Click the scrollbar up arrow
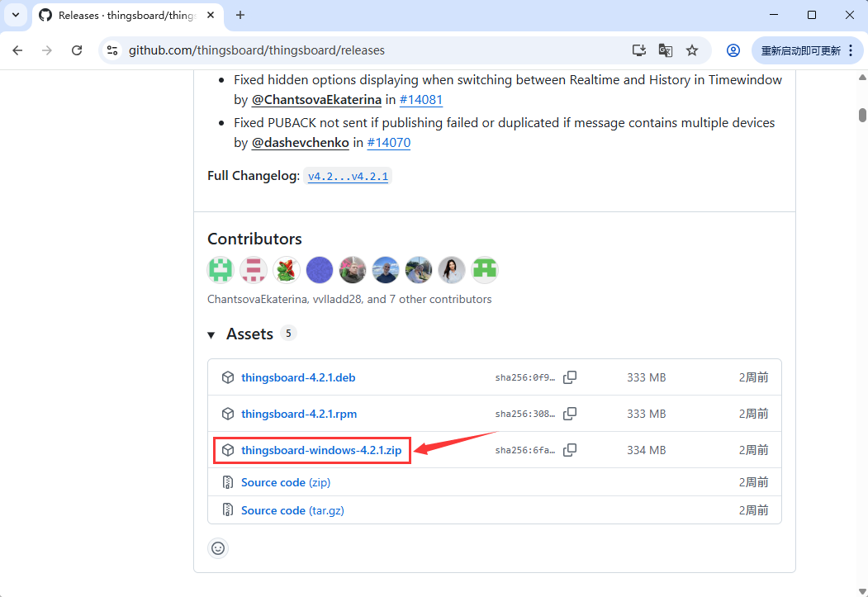Viewport: 868px width, 597px height. tap(862, 77)
